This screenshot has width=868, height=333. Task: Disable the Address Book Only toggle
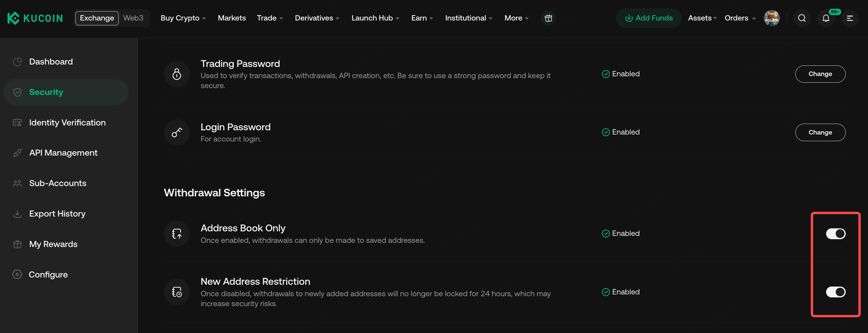pyautogui.click(x=836, y=233)
